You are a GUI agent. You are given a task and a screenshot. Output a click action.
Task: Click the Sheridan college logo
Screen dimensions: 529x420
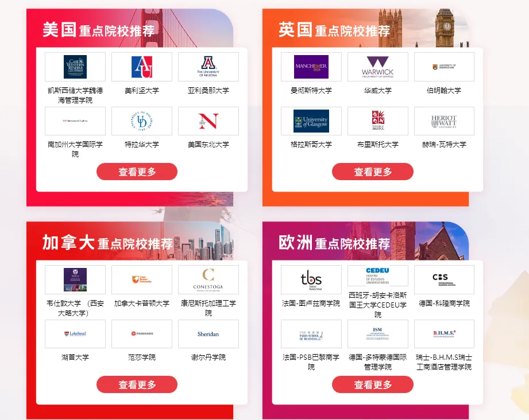click(208, 334)
